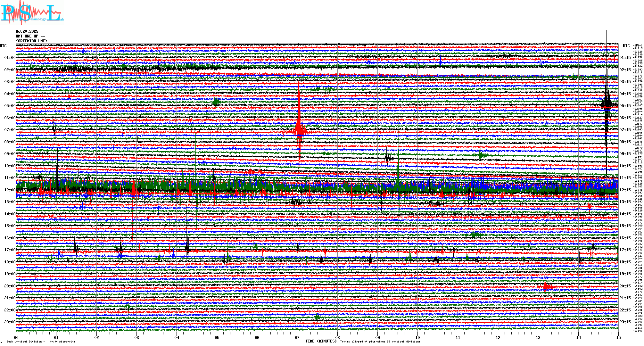Click the big black event burst near 05:15
This screenshot has width=644, height=346.
[x=607, y=103]
